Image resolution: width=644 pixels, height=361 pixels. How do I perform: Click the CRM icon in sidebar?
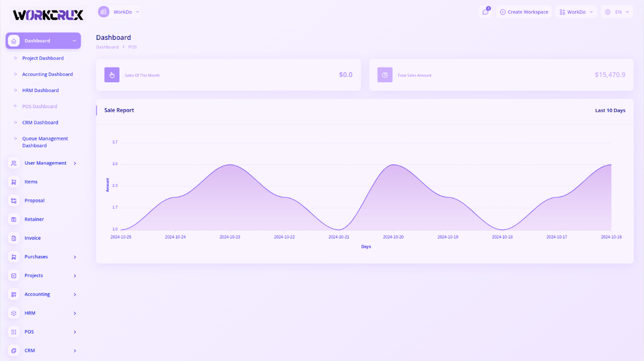[13, 351]
